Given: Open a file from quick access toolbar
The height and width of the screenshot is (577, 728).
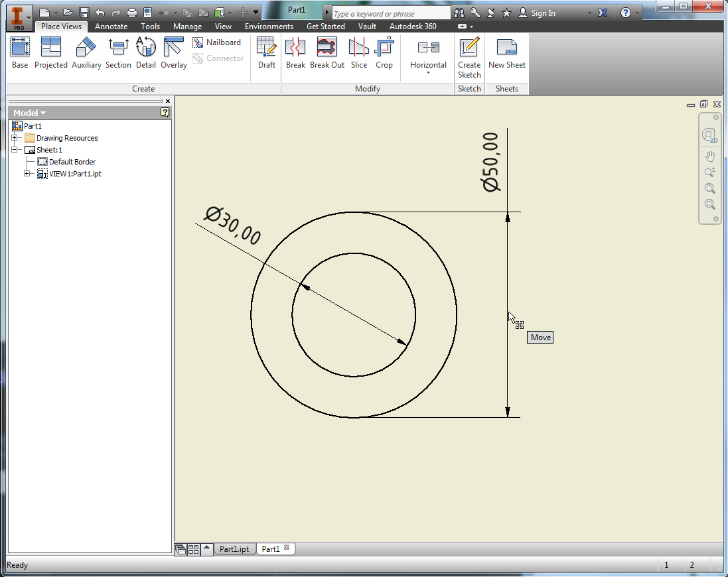Looking at the screenshot, I should pyautogui.click(x=68, y=13).
